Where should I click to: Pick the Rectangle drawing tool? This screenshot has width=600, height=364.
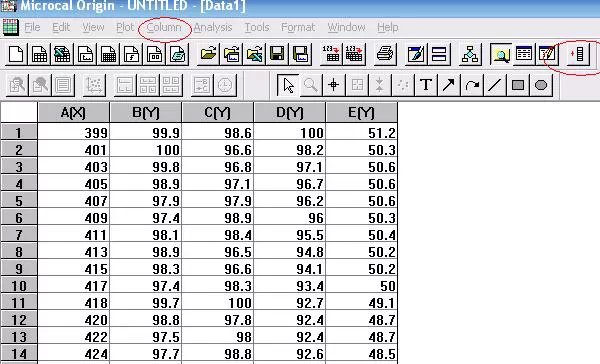pyautogui.click(x=518, y=85)
